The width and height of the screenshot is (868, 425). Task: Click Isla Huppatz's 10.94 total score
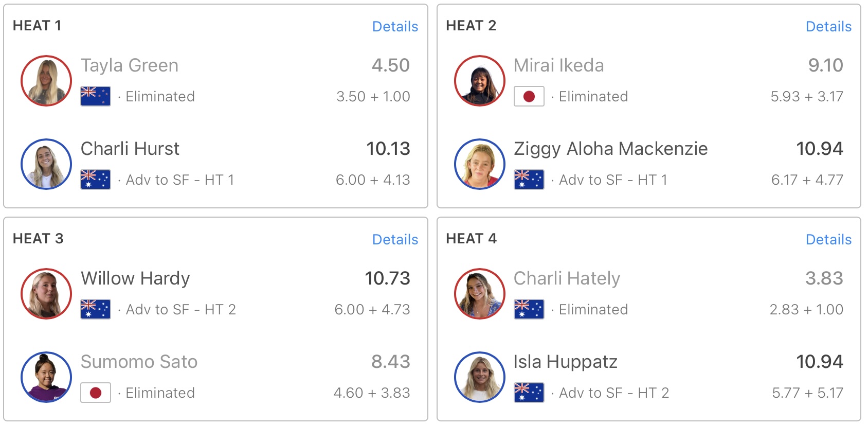pyautogui.click(x=819, y=362)
